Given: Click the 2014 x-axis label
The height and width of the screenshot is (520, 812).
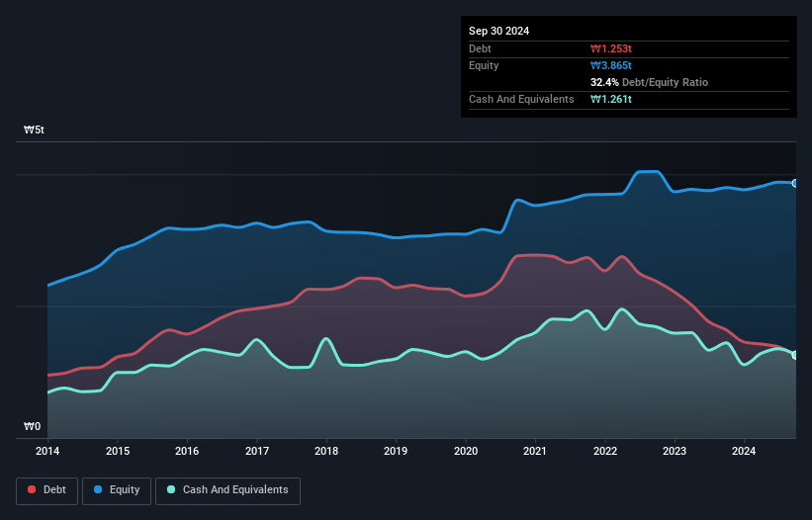Looking at the screenshot, I should pos(47,451).
